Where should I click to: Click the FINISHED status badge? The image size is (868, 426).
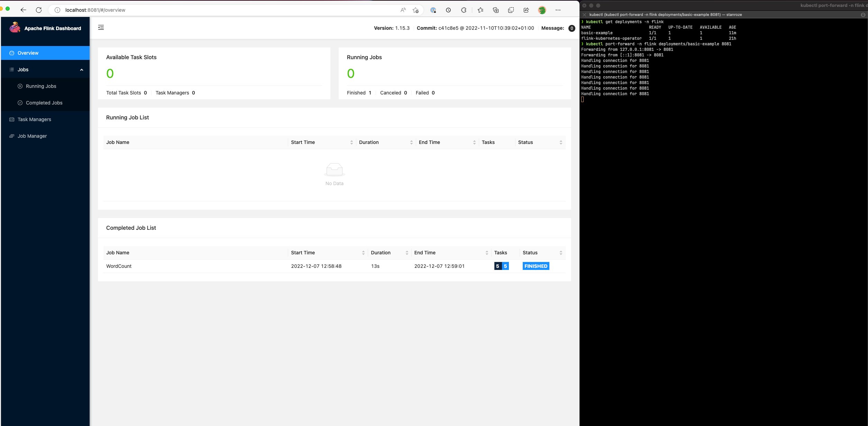coord(535,266)
